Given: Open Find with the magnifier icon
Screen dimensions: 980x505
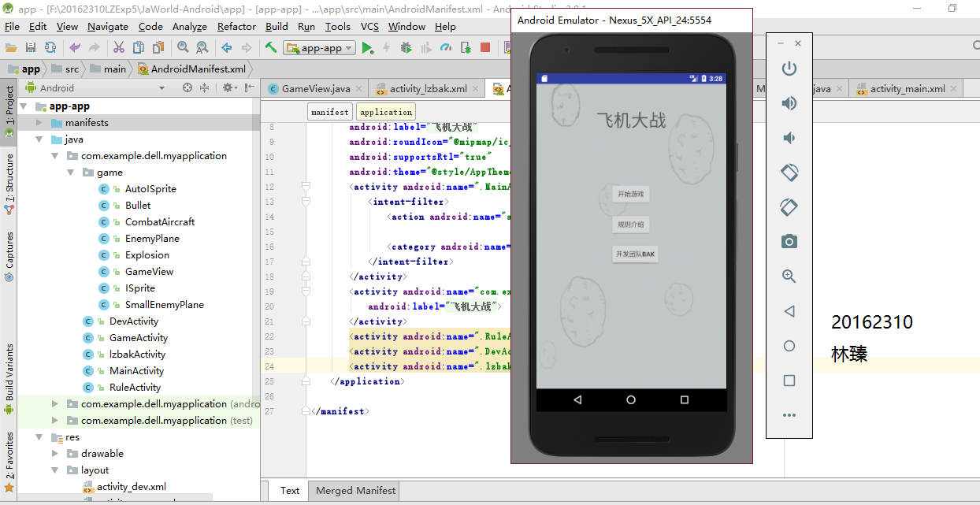Looking at the screenshot, I should click(183, 47).
